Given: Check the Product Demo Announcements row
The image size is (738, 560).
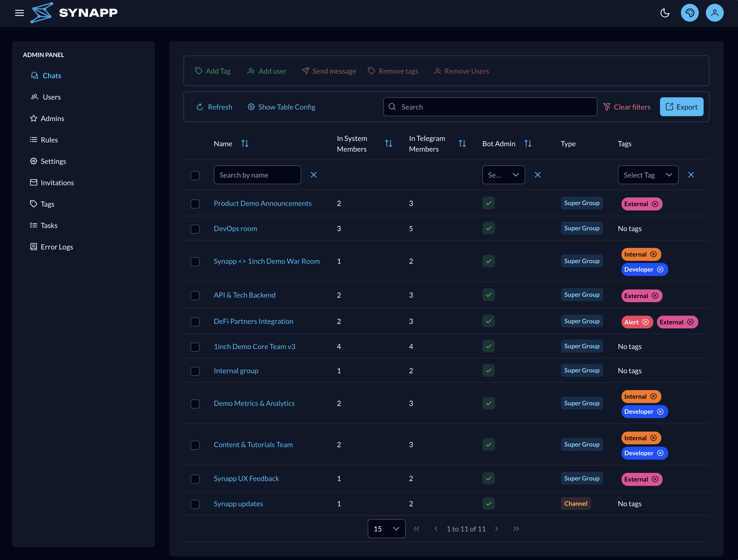Looking at the screenshot, I should tap(195, 204).
